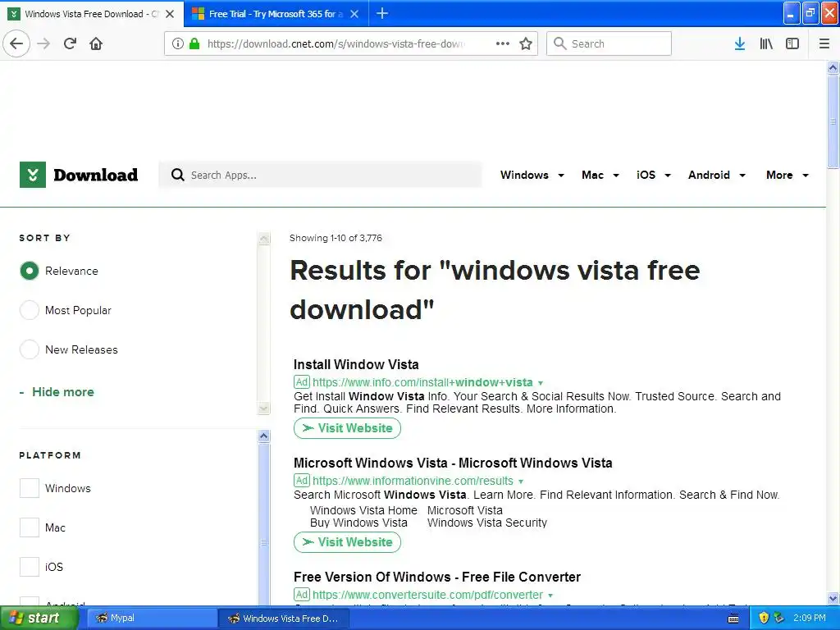Click the Ad badge for informationvine result
The image size is (840, 630).
302,481
